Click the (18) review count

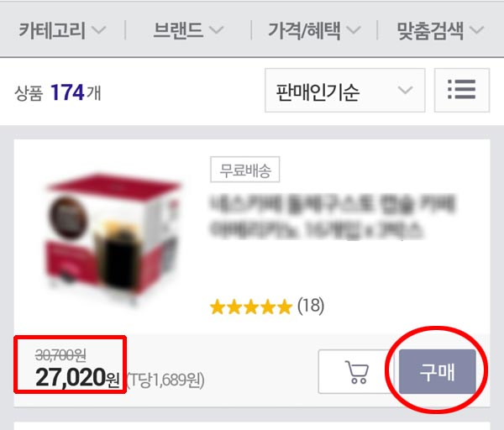311,306
